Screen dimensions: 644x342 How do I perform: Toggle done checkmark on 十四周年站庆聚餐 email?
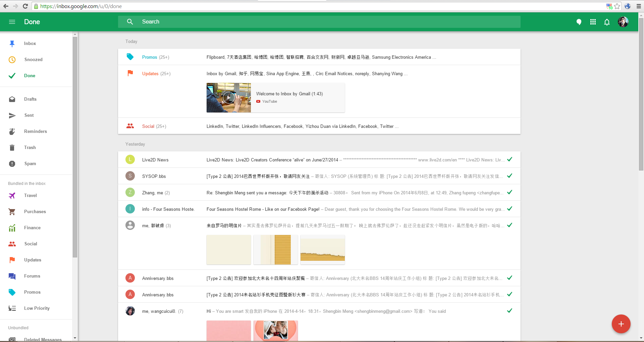coord(510,278)
